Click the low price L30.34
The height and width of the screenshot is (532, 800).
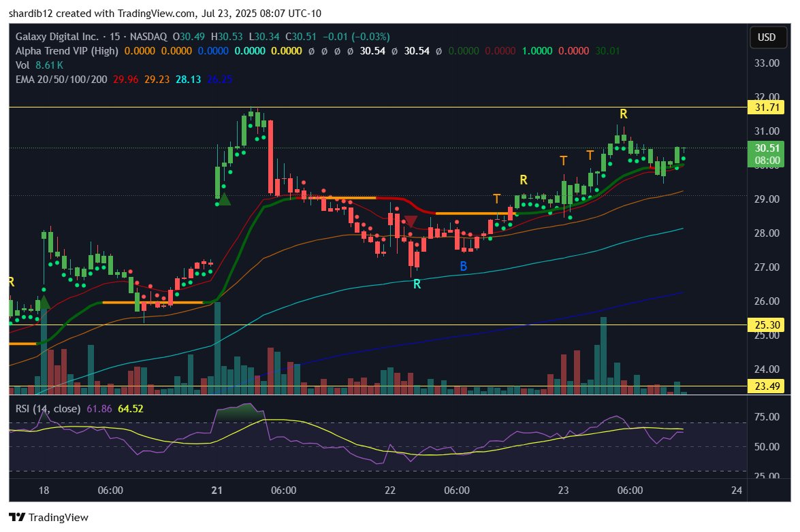point(264,37)
